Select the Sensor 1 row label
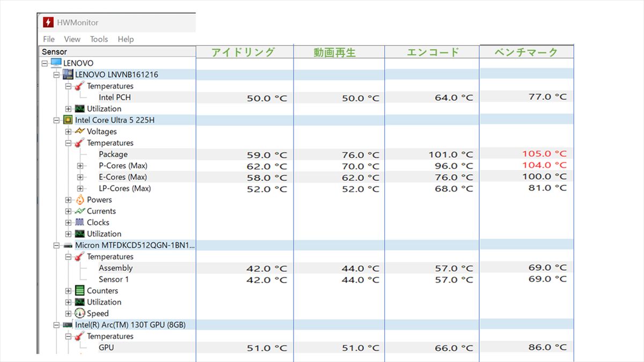The height and width of the screenshot is (362, 644). [114, 279]
